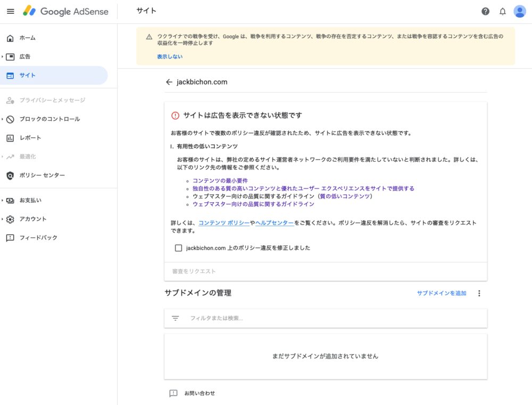Click the ポリシー センター shield icon
This screenshot has width=532, height=405.
(10, 176)
